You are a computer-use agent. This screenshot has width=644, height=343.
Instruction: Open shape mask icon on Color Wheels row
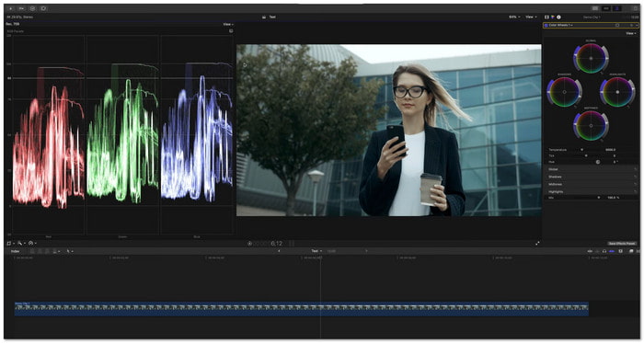617,25
